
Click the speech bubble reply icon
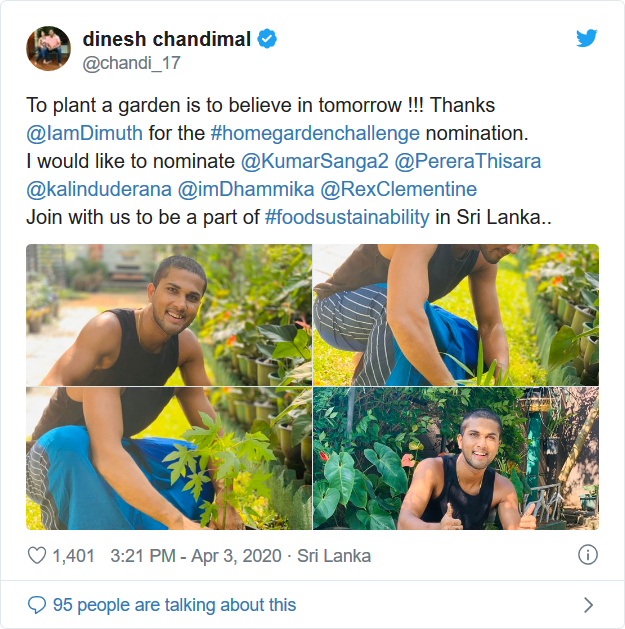point(37,604)
